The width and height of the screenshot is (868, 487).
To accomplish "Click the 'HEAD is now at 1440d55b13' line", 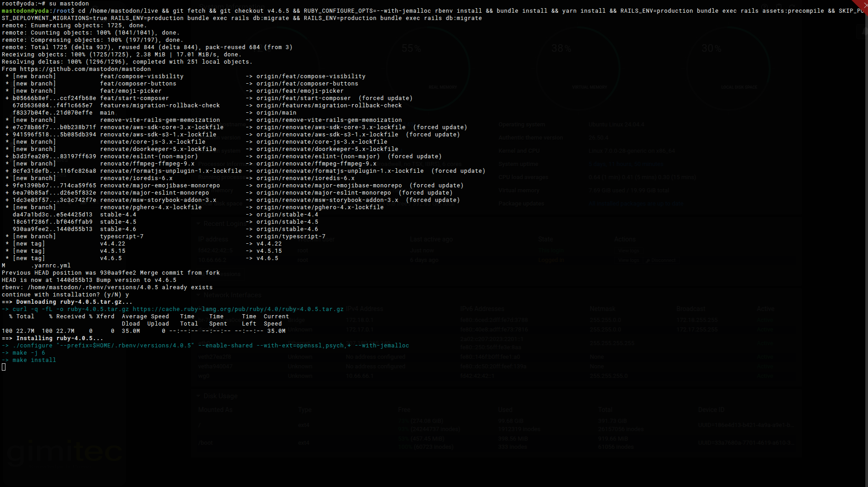I will click(89, 280).
